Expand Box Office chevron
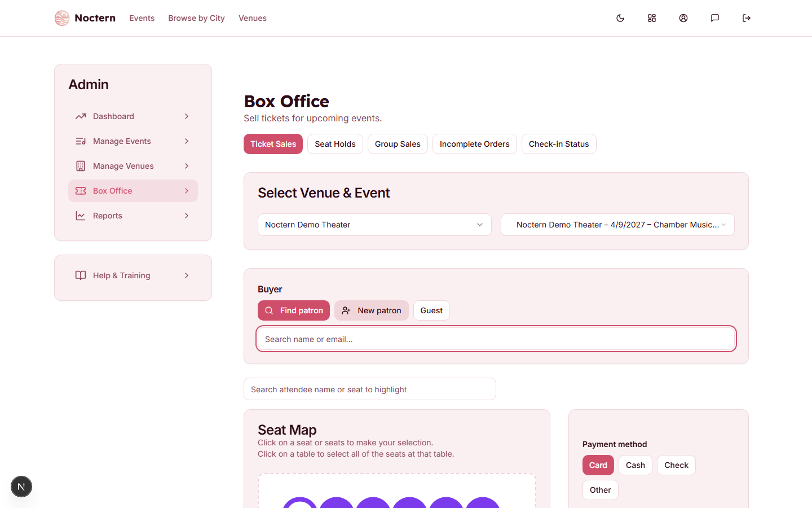The width and height of the screenshot is (812, 508). (x=187, y=191)
